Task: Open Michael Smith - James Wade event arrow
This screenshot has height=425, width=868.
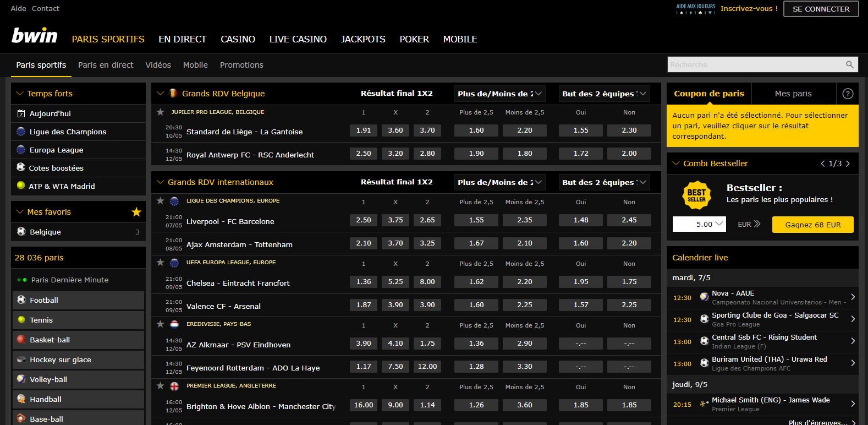Action: point(853,404)
